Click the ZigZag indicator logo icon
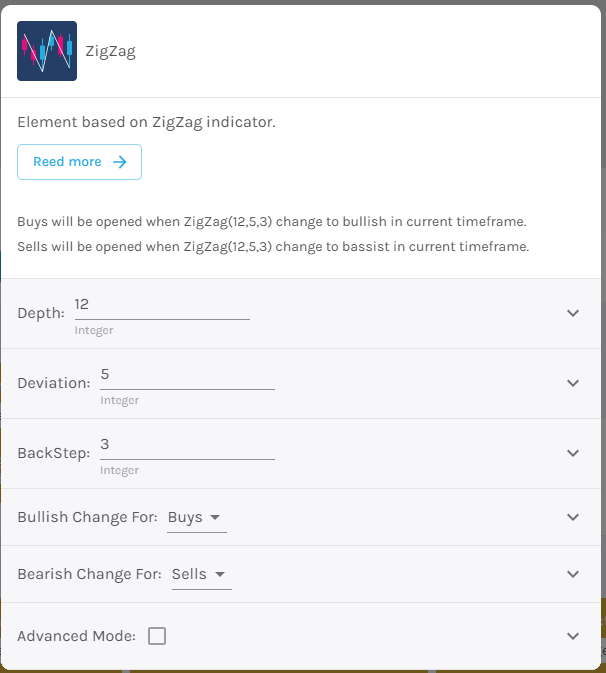The width and height of the screenshot is (606, 673). (x=47, y=51)
